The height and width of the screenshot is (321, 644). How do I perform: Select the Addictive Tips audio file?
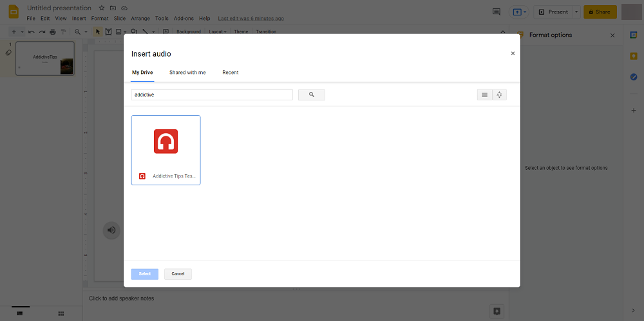pyautogui.click(x=166, y=150)
